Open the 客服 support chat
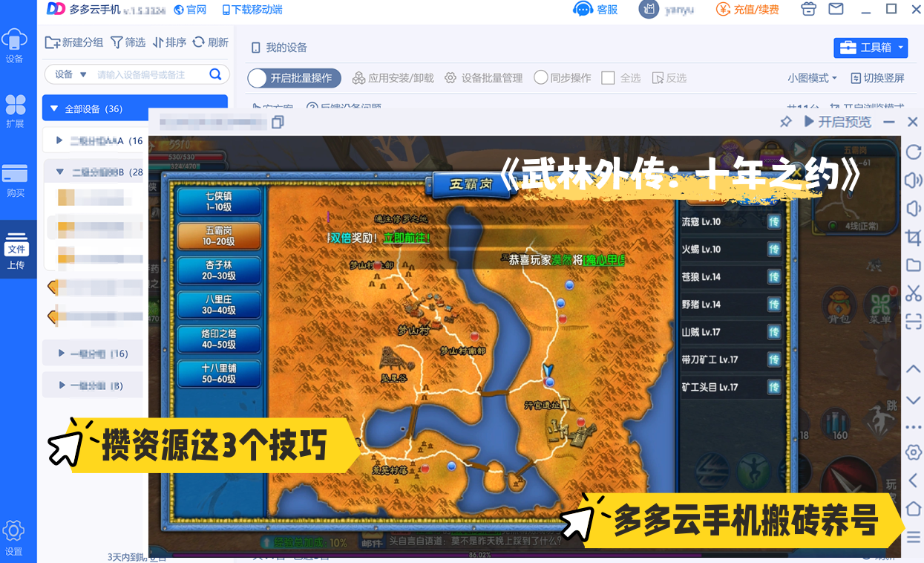This screenshot has width=924, height=563. tap(596, 10)
